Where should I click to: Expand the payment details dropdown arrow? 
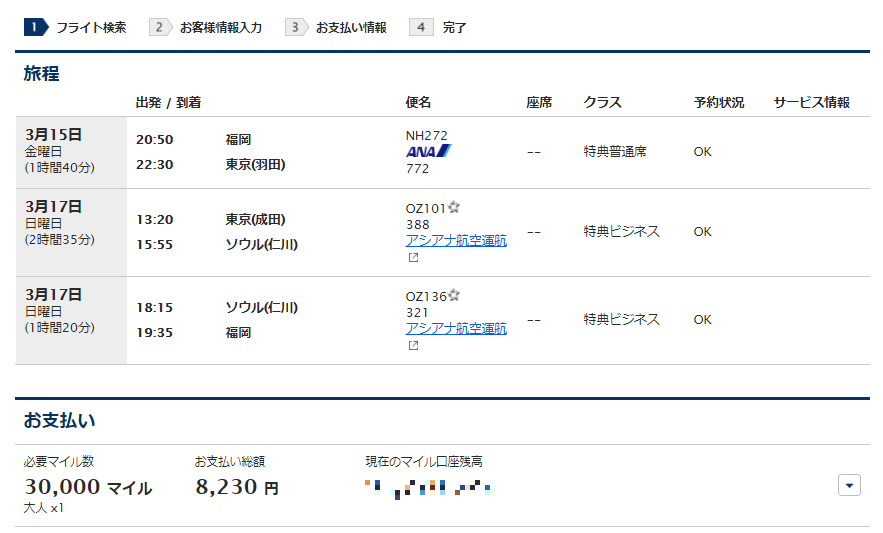click(x=848, y=485)
